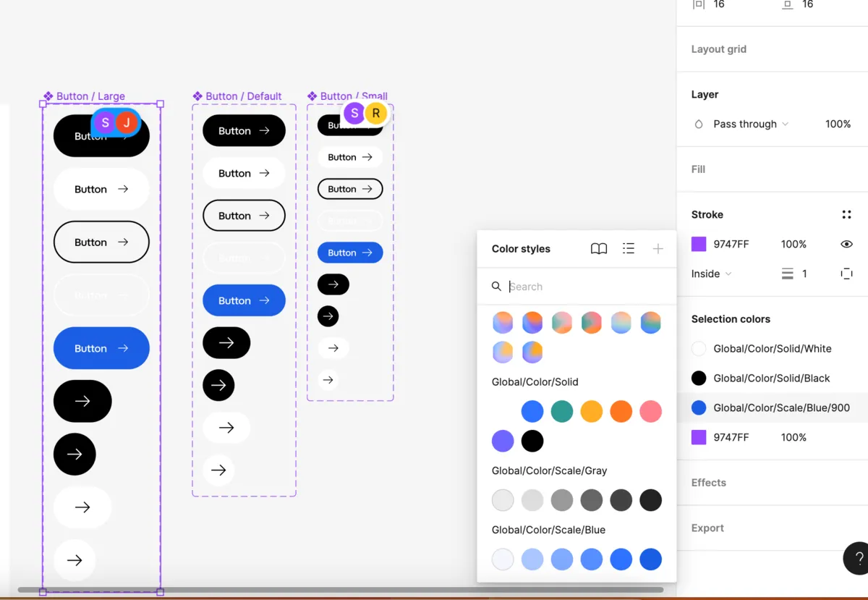
Task: Pick the teal swatch in Global/Color/Solid
Action: tap(562, 411)
